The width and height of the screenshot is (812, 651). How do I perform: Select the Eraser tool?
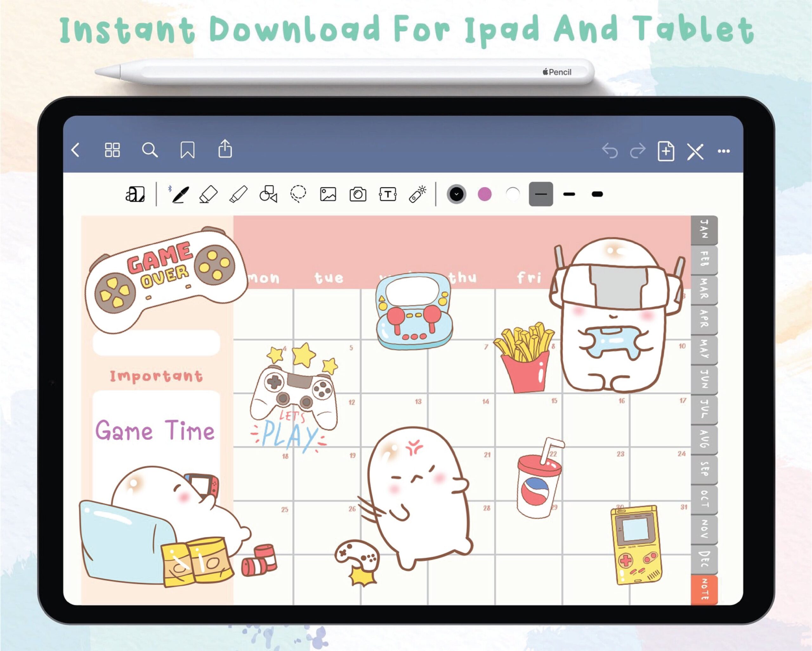coord(208,194)
